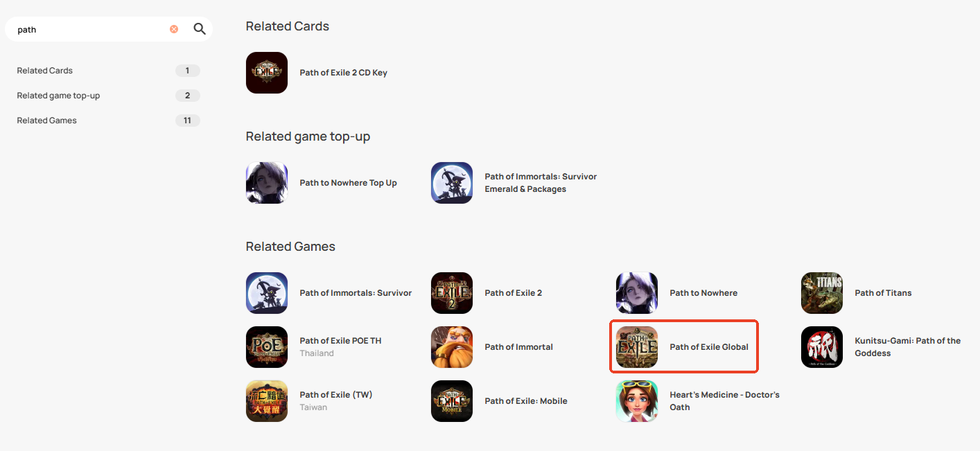Open Path of Exile POE TH icon

267,347
